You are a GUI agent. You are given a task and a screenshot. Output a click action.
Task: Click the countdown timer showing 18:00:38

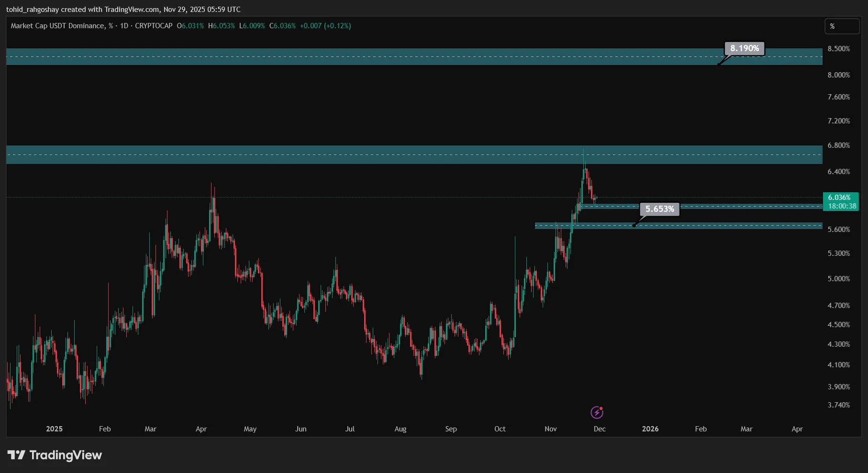click(x=843, y=206)
